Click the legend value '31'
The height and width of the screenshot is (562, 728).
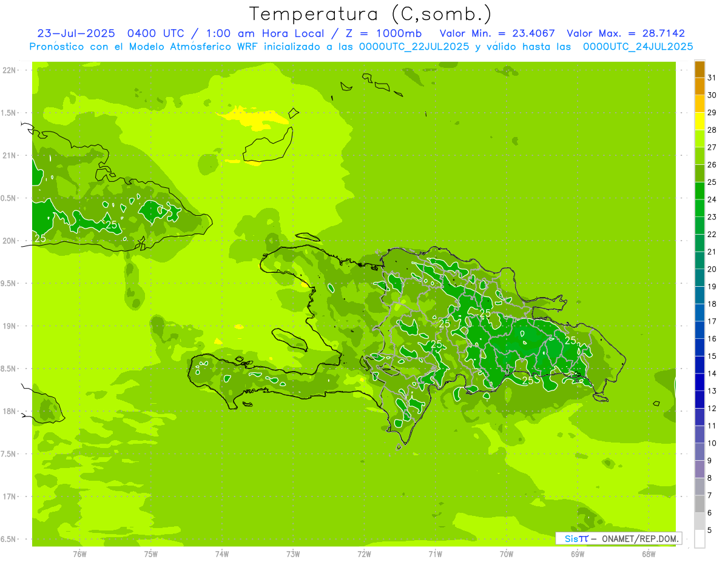click(x=712, y=78)
